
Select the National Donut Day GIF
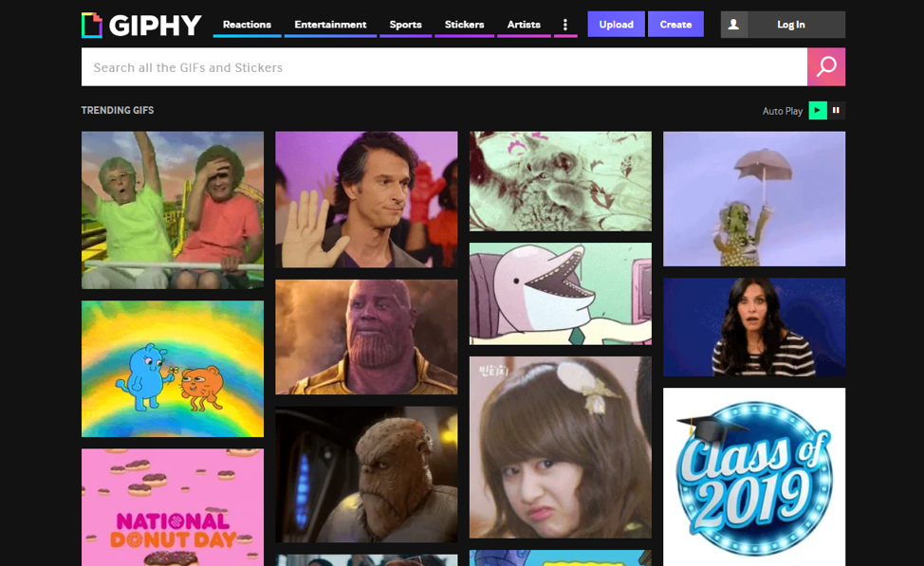click(173, 507)
